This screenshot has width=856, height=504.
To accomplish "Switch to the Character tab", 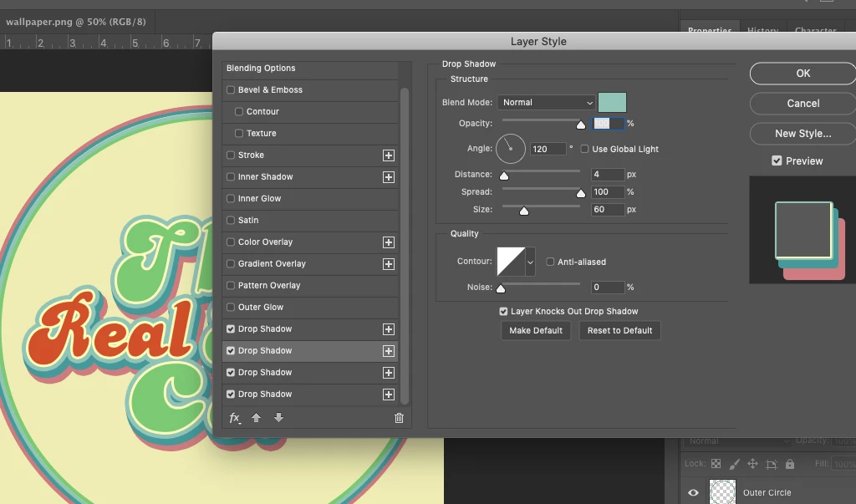I will point(816,31).
